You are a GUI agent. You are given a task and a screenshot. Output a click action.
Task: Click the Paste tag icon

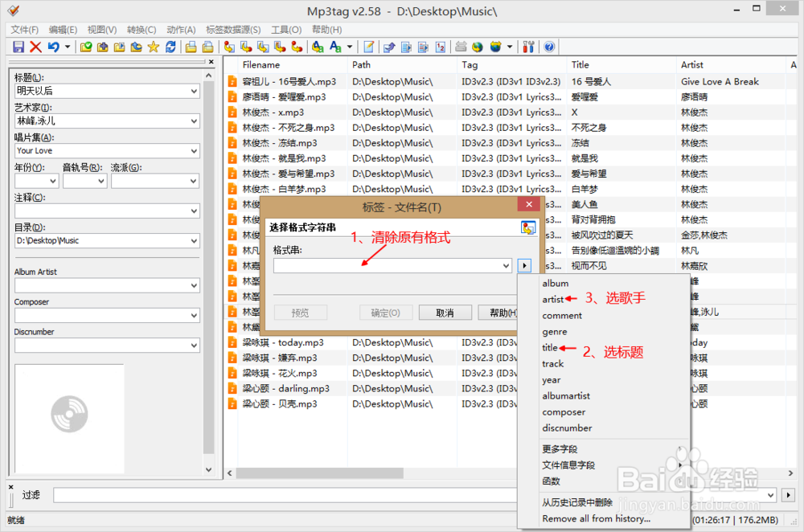point(207,47)
